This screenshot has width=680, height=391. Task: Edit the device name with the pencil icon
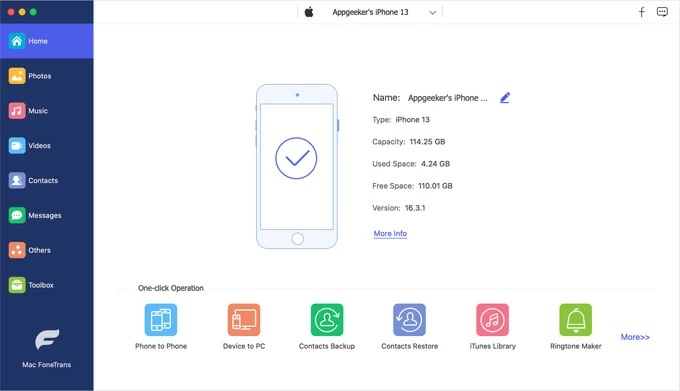(505, 98)
